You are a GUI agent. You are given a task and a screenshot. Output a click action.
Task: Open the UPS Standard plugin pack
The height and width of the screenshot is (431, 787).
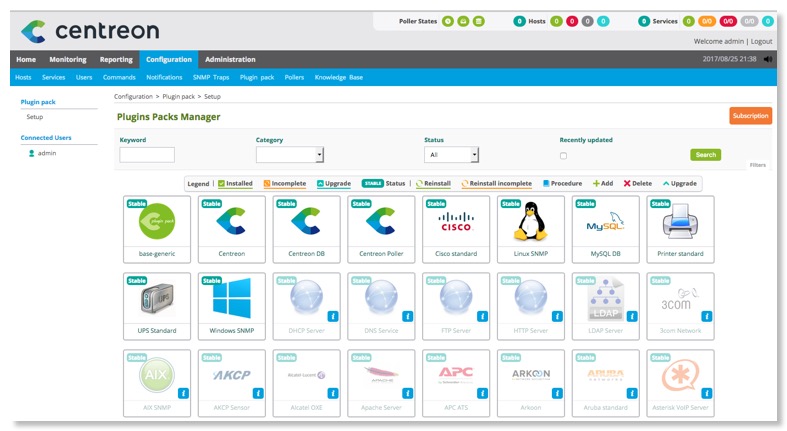157,299
